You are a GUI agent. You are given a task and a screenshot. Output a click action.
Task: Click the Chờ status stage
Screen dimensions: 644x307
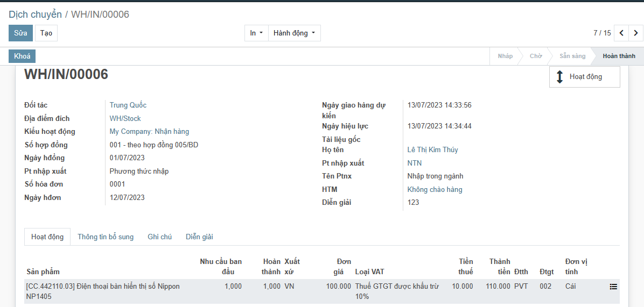[x=536, y=56]
